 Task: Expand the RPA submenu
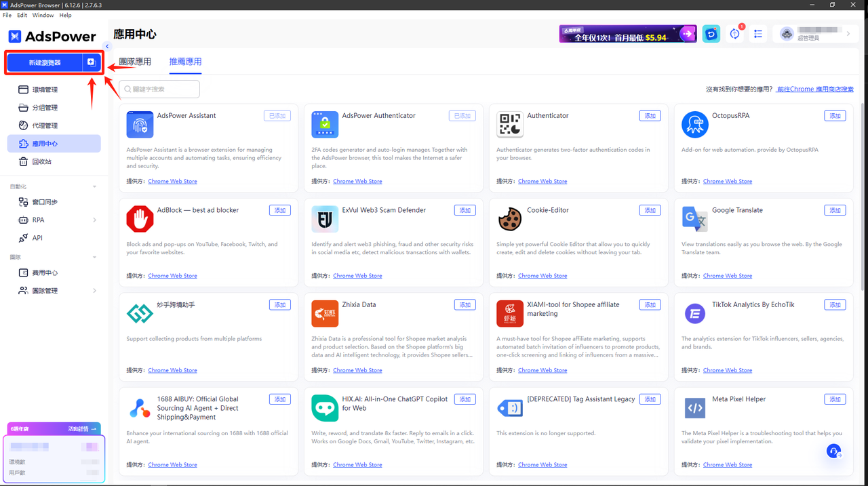click(94, 220)
